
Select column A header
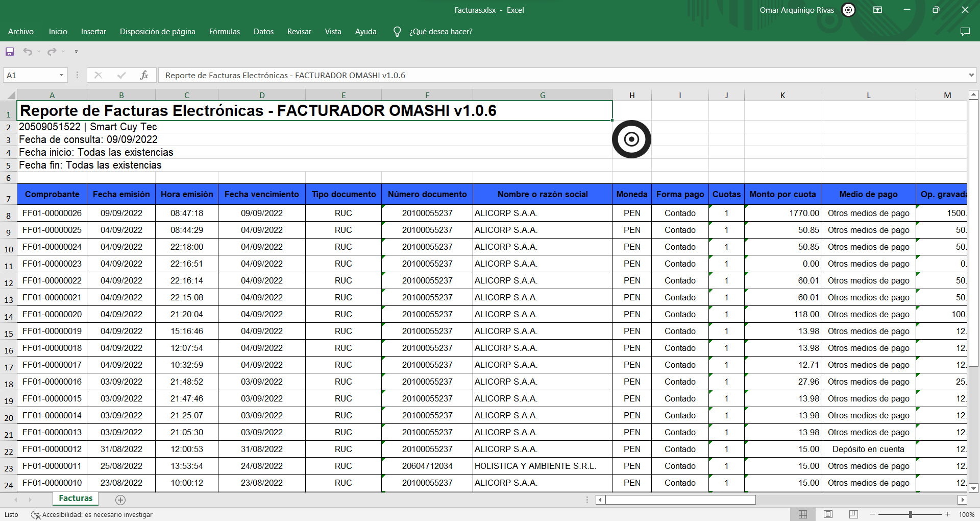[x=52, y=95]
